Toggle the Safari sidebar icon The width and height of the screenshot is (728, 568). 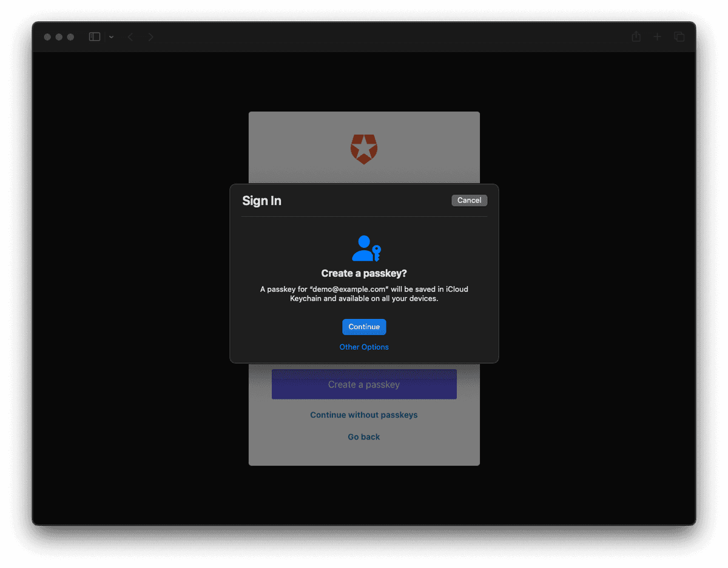(x=94, y=36)
